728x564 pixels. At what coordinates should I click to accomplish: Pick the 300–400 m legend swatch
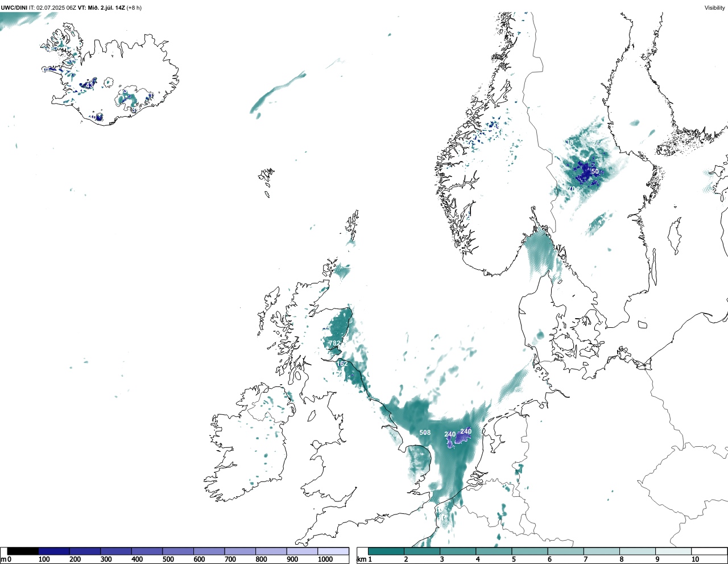(x=116, y=551)
